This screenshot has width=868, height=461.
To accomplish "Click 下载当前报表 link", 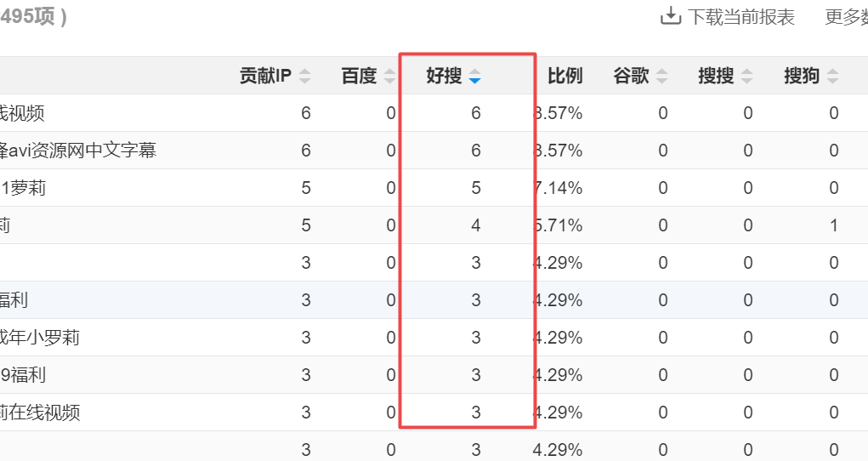I will [740, 17].
